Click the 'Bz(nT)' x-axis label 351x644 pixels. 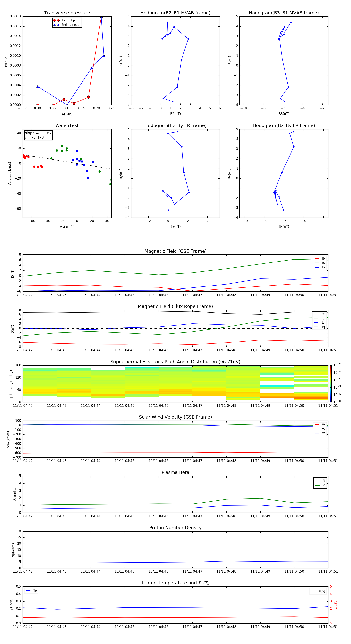click(x=175, y=227)
